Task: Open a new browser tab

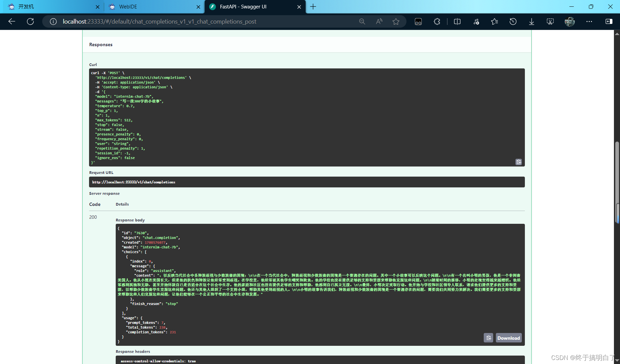Action: tap(313, 7)
